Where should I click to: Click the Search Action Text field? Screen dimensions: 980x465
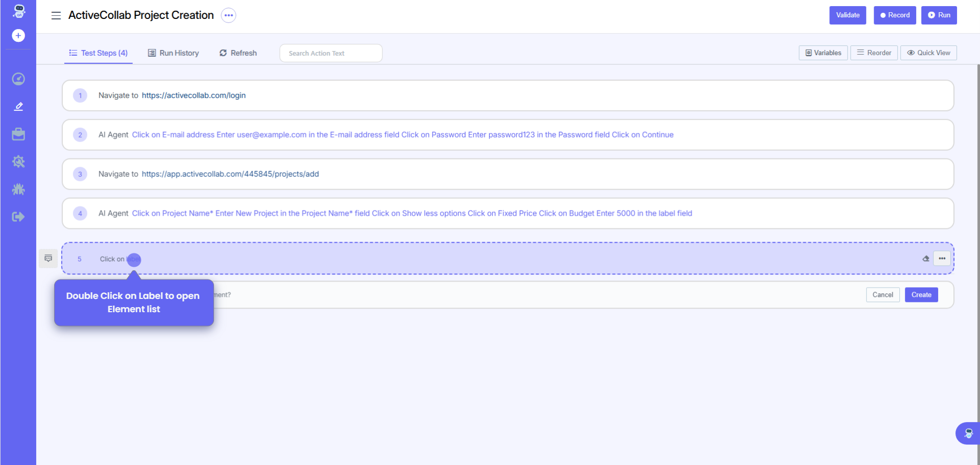pos(331,53)
